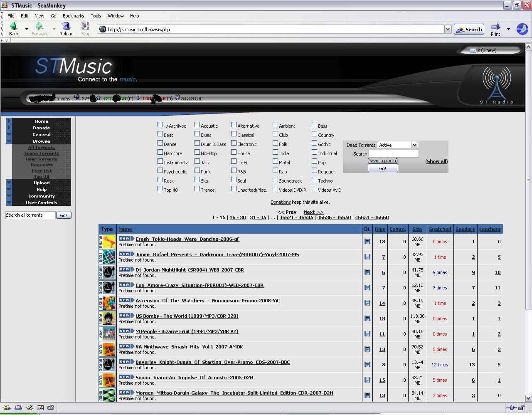Open the Edit menu

[25, 16]
